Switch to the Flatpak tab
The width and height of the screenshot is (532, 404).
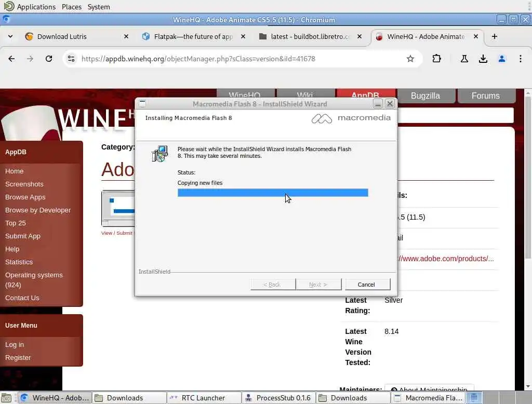coord(193,36)
